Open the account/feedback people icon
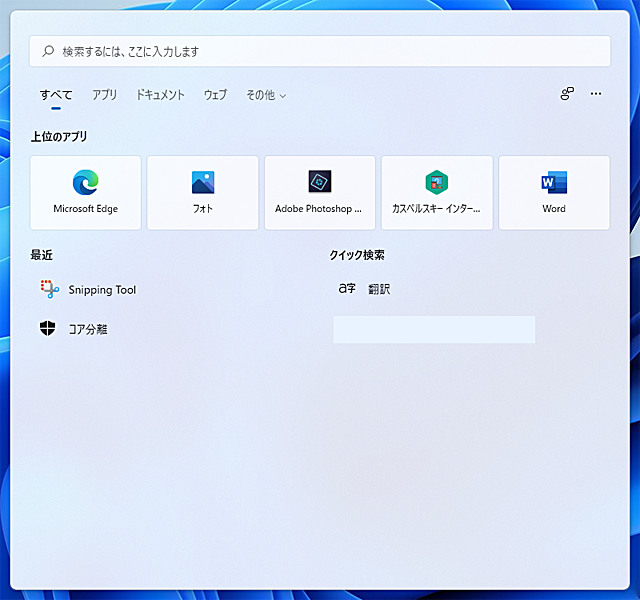Viewport: 640px width, 600px height. 567,93
